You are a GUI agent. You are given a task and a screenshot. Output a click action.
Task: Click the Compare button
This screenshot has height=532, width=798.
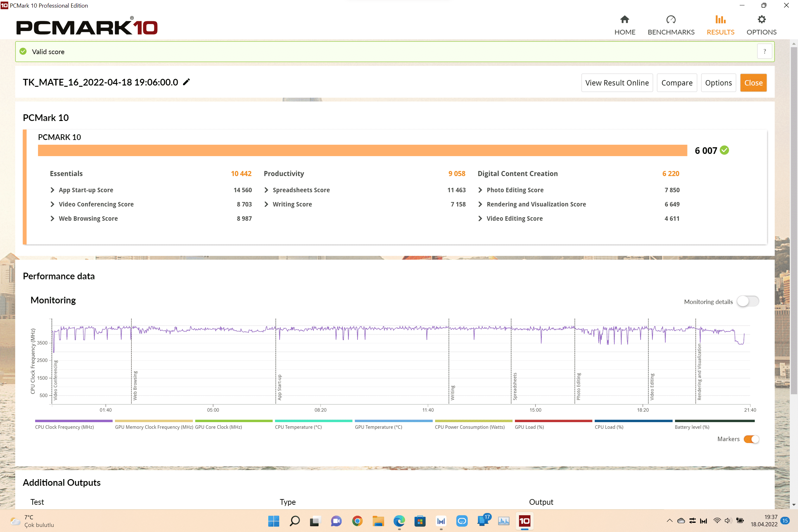coord(676,83)
